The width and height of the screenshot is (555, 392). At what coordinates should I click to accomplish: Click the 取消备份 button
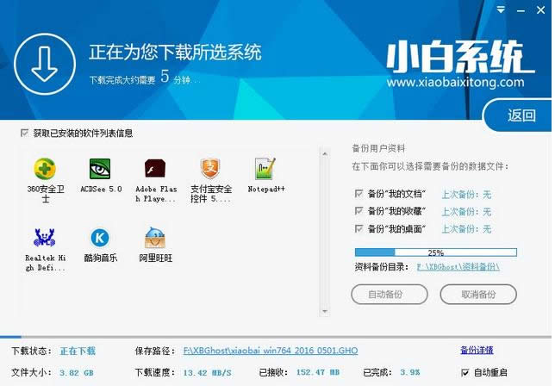(478, 294)
